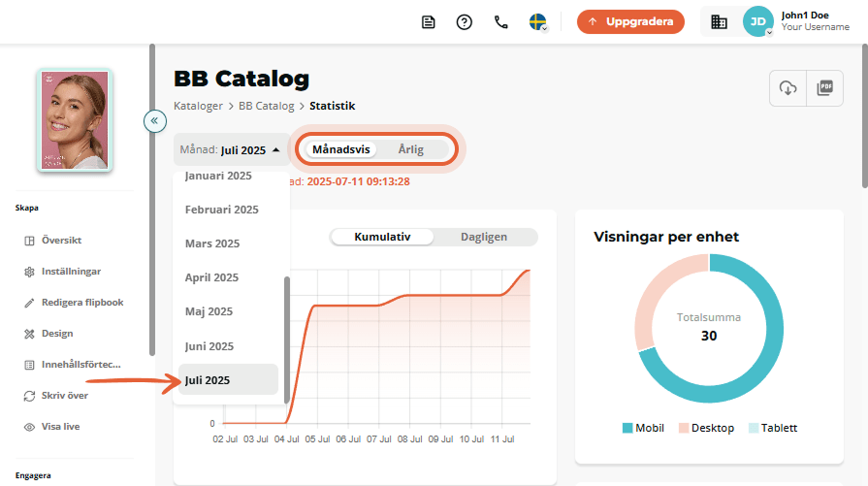Collapse the sidebar with double-chevron button
This screenshot has height=486, width=868.
pyautogui.click(x=155, y=120)
